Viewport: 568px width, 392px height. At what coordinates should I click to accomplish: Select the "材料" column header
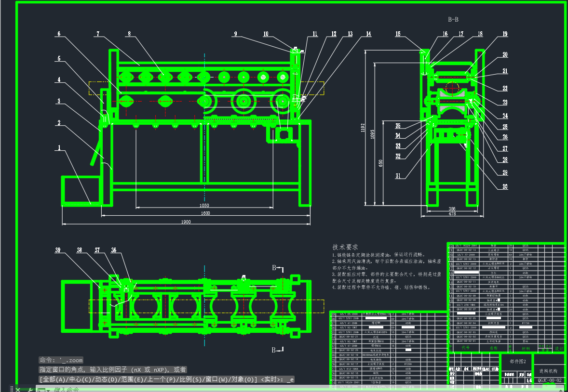pos(526,348)
